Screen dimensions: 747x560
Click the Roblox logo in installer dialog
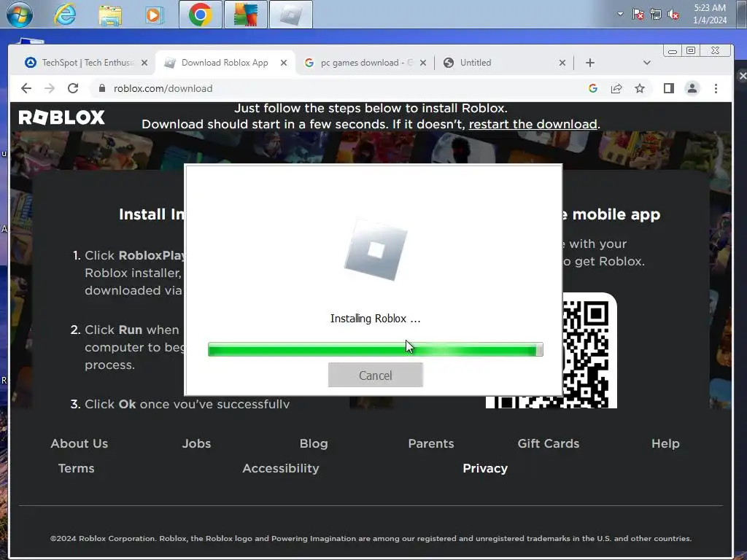point(376,250)
